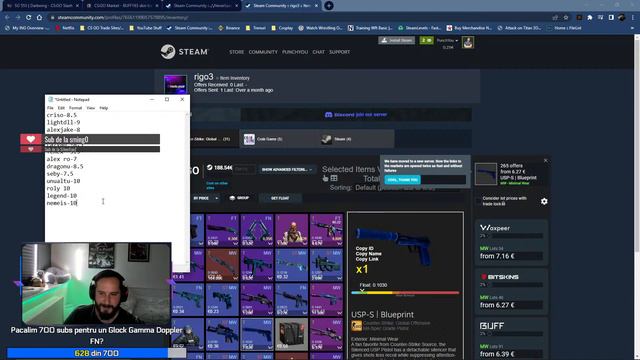
Task: Open the browser home page icon
Action: 39,18
